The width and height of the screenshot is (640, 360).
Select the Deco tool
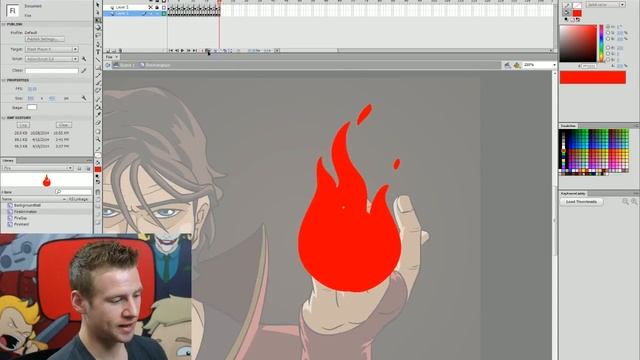pyautogui.click(x=98, y=91)
